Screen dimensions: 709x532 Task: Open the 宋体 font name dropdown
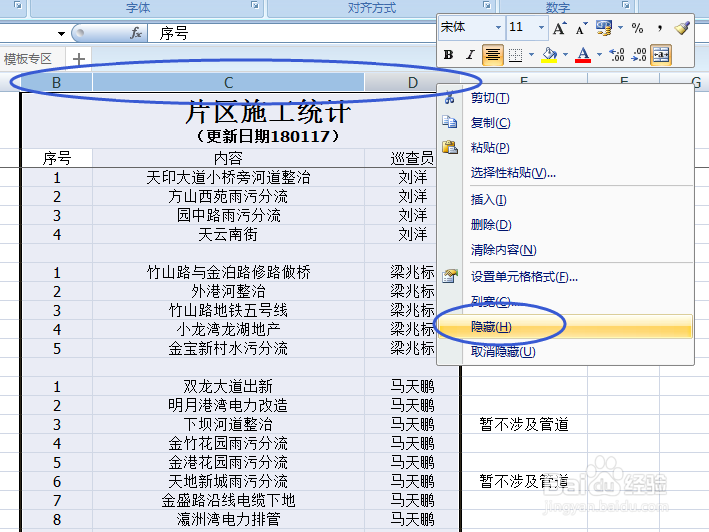pos(498,28)
